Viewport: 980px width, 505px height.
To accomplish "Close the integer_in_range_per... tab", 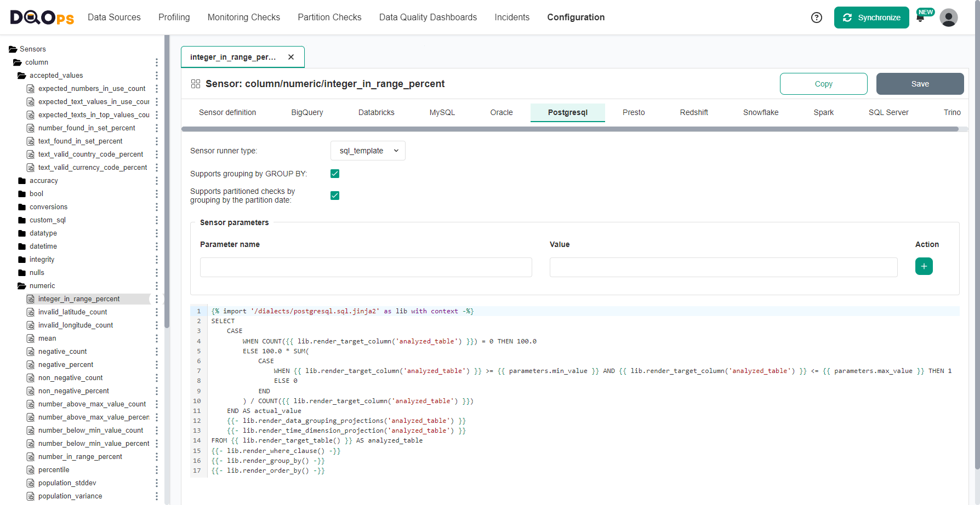I will point(291,57).
